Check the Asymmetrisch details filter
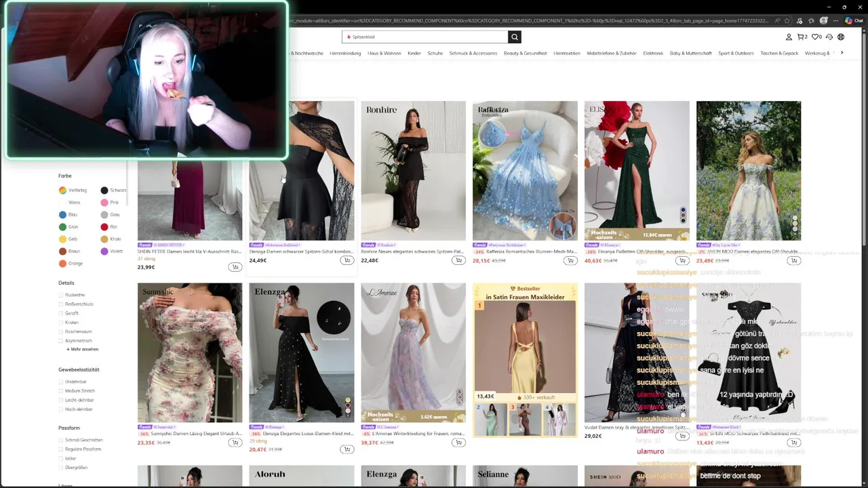The width and height of the screenshot is (868, 488). point(61,341)
